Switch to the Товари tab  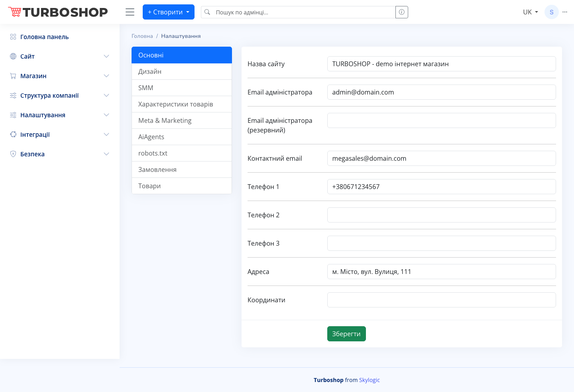pyautogui.click(x=182, y=186)
